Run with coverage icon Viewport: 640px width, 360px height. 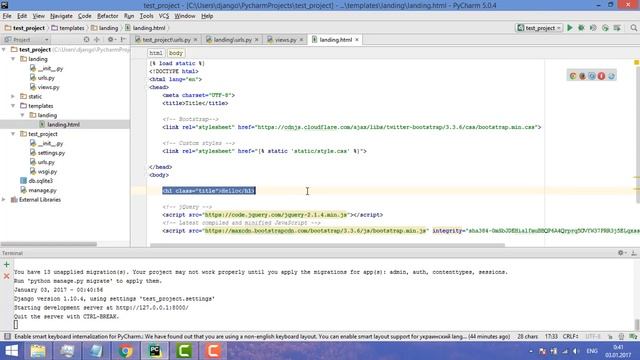pyautogui.click(x=593, y=28)
